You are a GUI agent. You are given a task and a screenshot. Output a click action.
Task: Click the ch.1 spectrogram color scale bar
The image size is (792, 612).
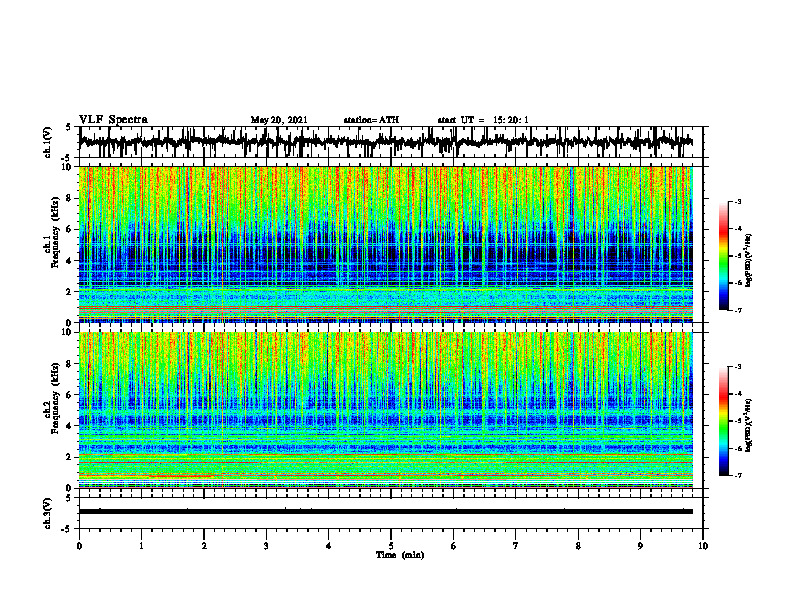click(723, 256)
